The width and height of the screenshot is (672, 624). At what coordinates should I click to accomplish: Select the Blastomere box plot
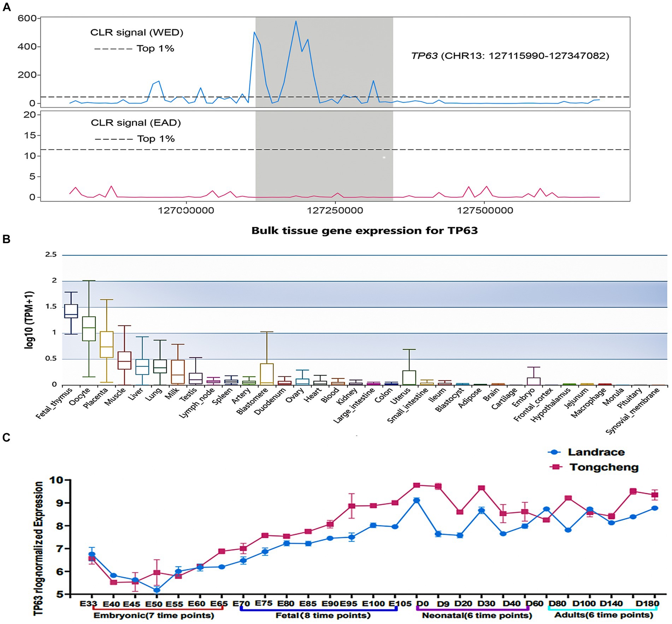click(267, 374)
